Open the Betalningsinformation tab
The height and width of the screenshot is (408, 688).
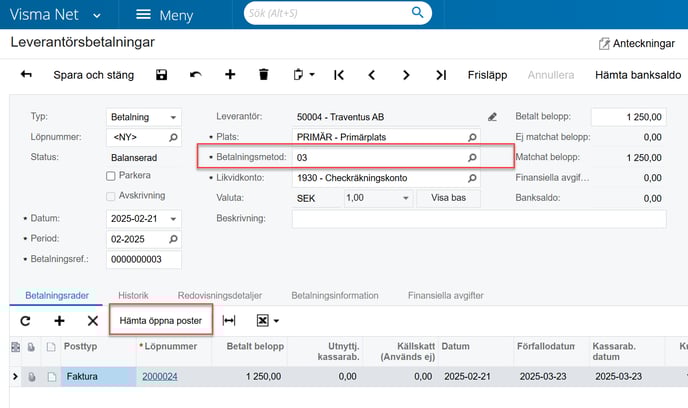click(x=334, y=296)
